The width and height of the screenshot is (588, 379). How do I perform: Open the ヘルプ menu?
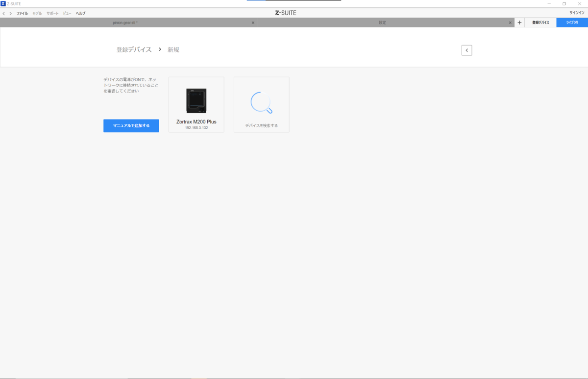coord(80,13)
